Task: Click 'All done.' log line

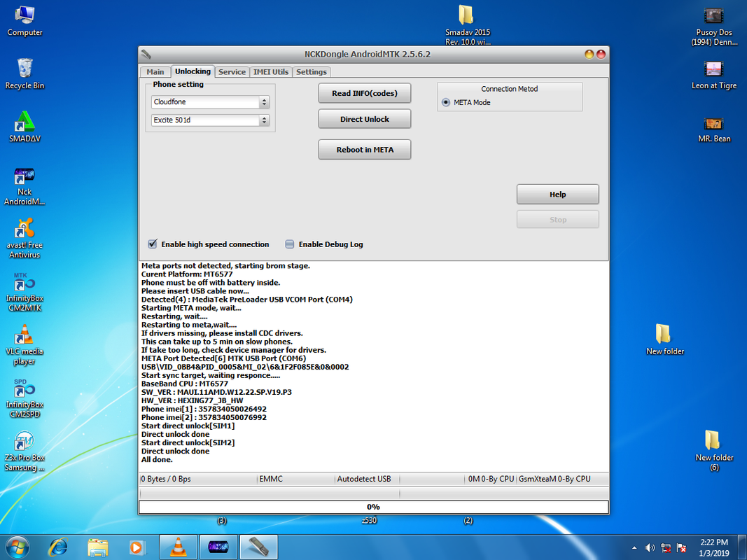Action: point(157,459)
